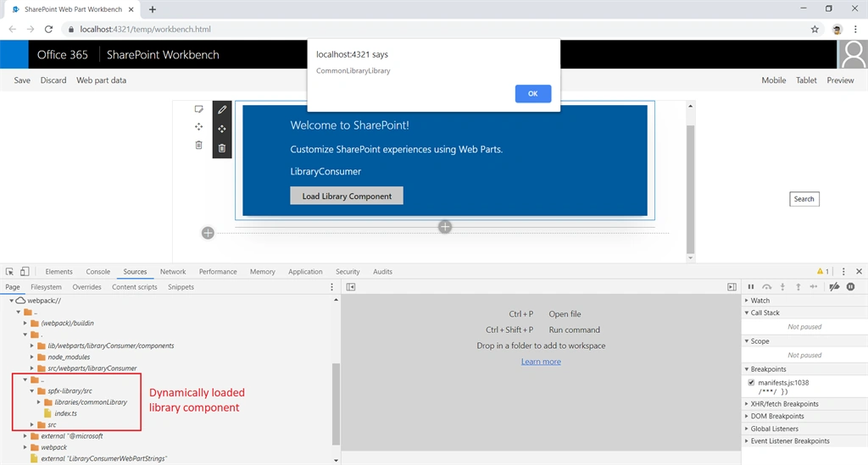Bookmark page with star icon
The width and height of the screenshot is (868, 465).
tap(815, 30)
